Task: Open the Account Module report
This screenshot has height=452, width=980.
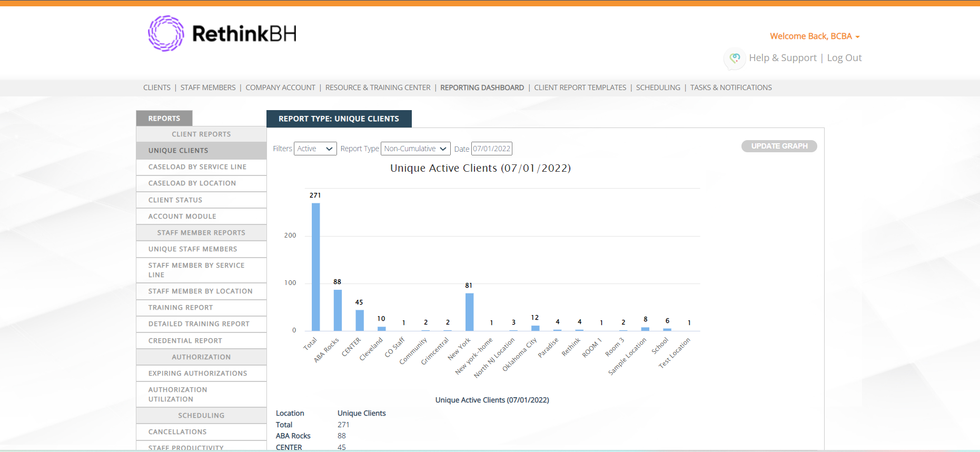Action: tap(201, 217)
